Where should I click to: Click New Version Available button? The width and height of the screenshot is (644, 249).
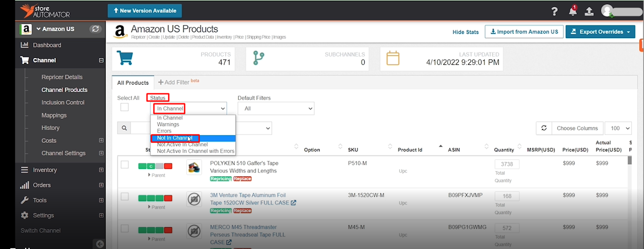[x=145, y=11]
